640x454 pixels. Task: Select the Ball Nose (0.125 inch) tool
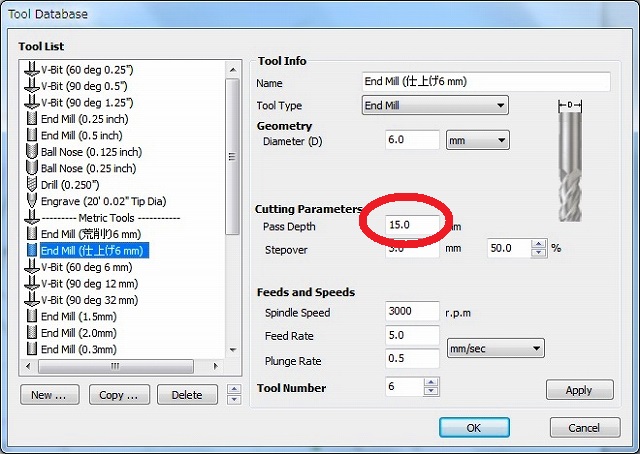coord(91,152)
